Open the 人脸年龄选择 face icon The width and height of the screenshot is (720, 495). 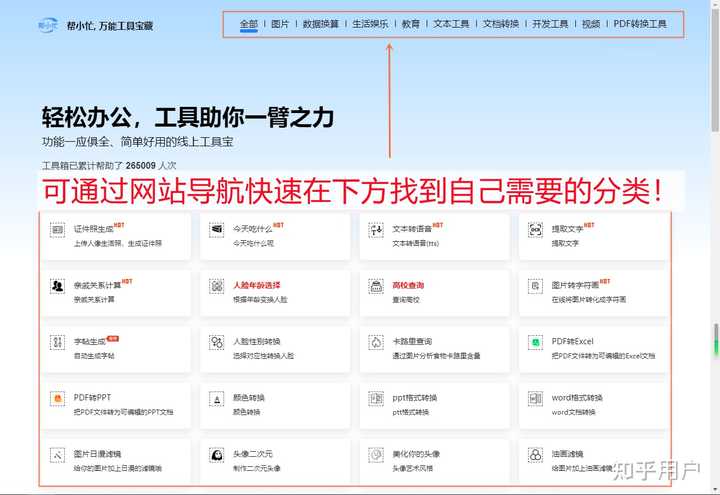point(217,286)
